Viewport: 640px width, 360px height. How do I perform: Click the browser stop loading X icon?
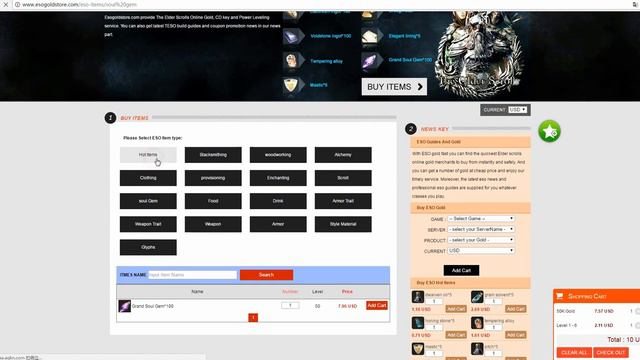coord(6,4)
